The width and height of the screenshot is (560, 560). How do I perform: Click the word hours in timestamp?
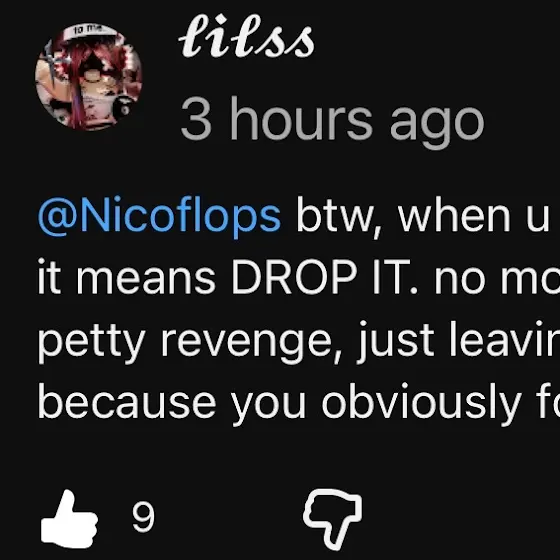[x=302, y=119]
